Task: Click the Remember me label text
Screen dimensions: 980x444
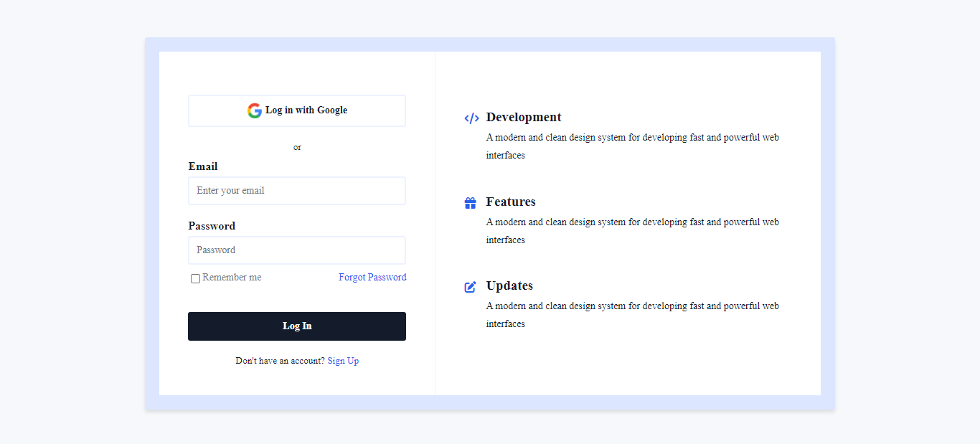Action: [x=232, y=278]
